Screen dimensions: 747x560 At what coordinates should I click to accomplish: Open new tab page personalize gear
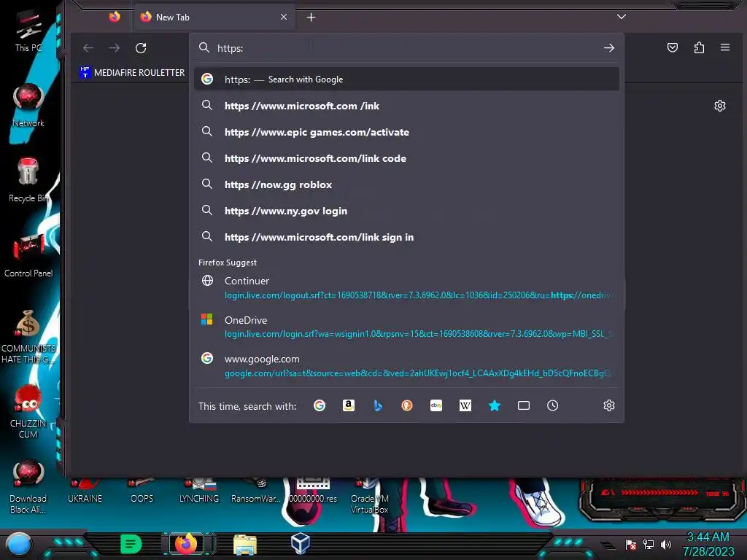pyautogui.click(x=720, y=106)
